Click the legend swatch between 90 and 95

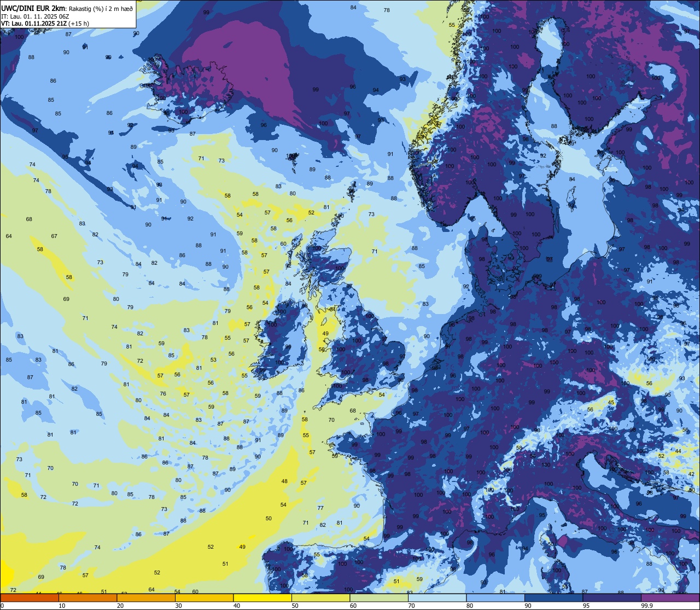(x=553, y=597)
